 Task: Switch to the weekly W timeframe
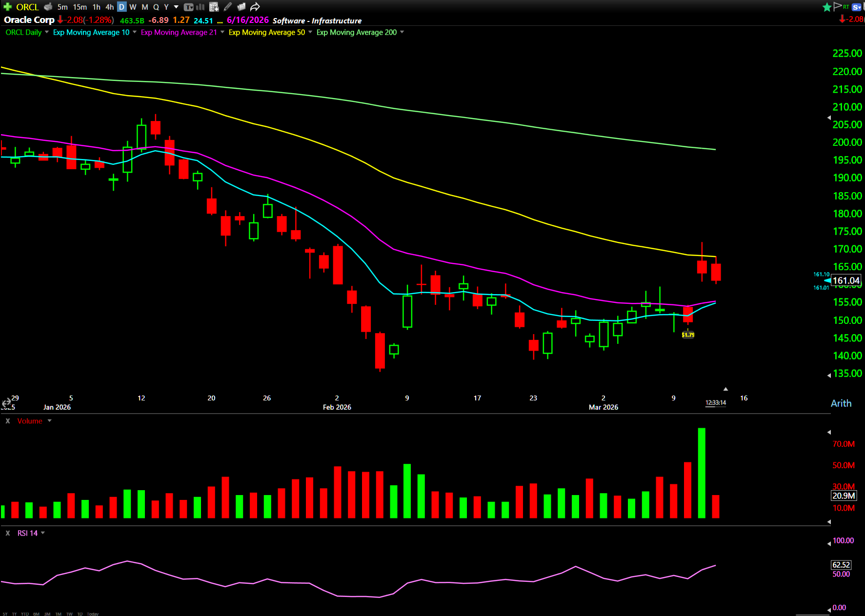[x=133, y=7]
